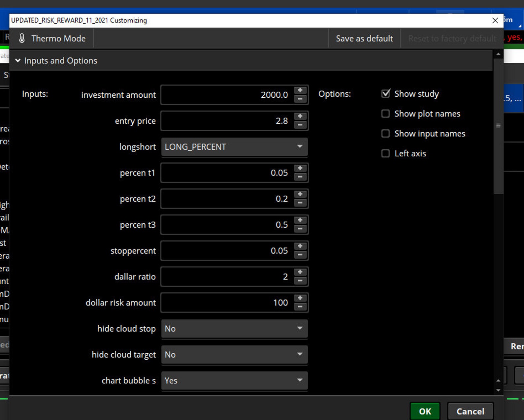
Task: Increase stoppercent with plus stepper
Action: tap(300, 246)
